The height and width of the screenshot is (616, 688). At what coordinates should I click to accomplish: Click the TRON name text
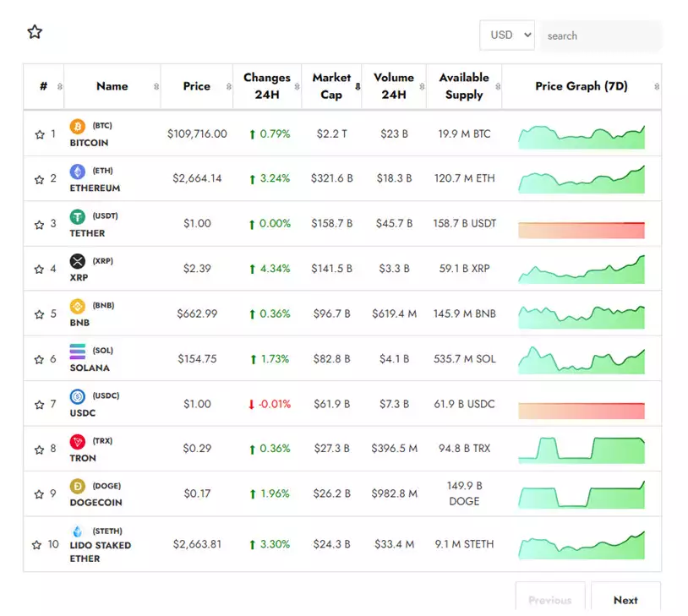pyautogui.click(x=83, y=458)
